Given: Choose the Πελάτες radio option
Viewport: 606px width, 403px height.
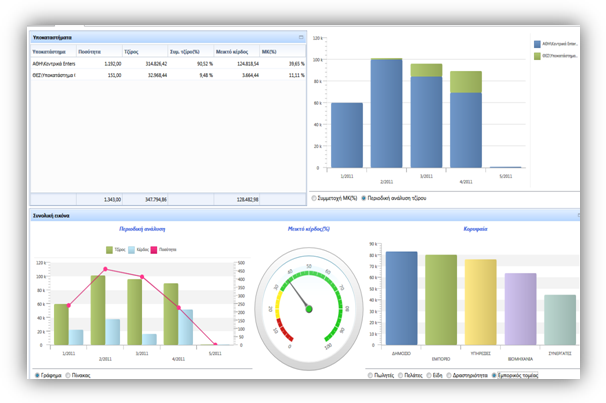Looking at the screenshot, I should pos(400,375).
